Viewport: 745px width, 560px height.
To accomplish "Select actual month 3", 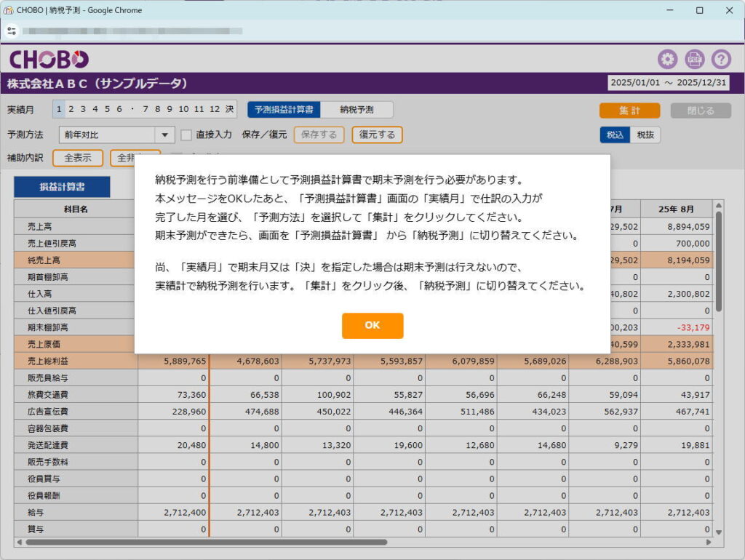I will (83, 109).
